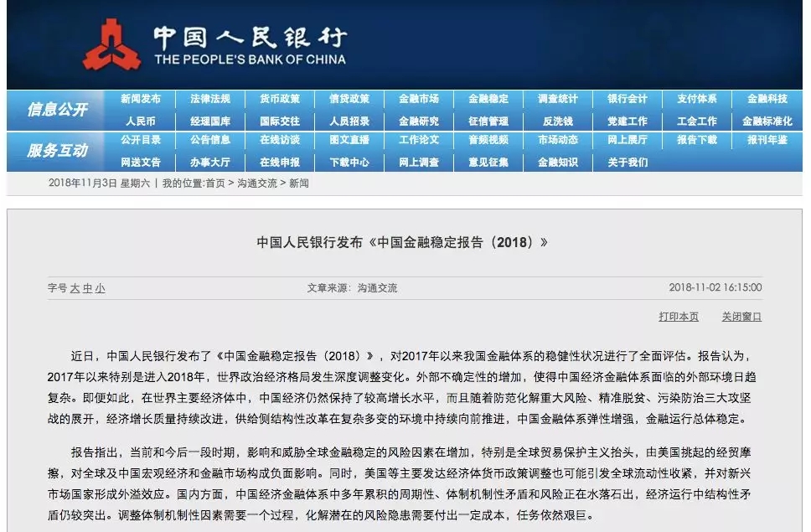Set font size to 小
811x532 pixels.
pos(101,288)
